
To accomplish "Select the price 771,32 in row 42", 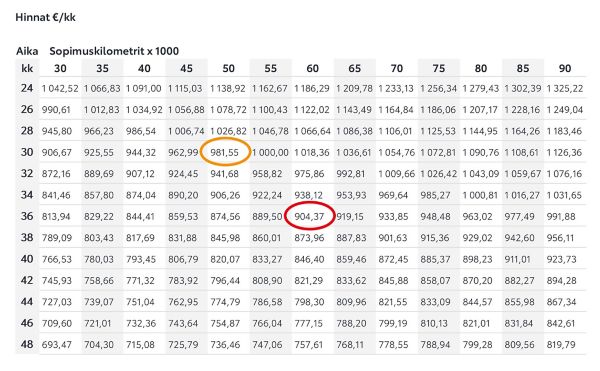I will coord(140,281).
